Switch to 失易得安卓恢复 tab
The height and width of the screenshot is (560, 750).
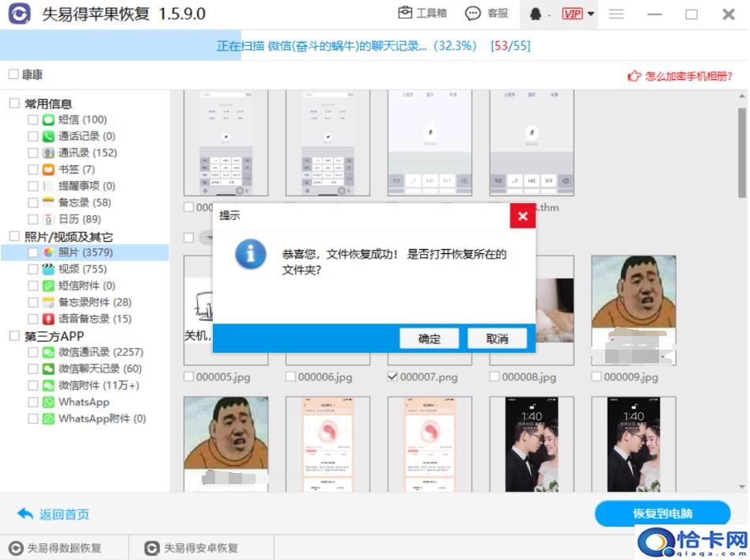(x=191, y=547)
